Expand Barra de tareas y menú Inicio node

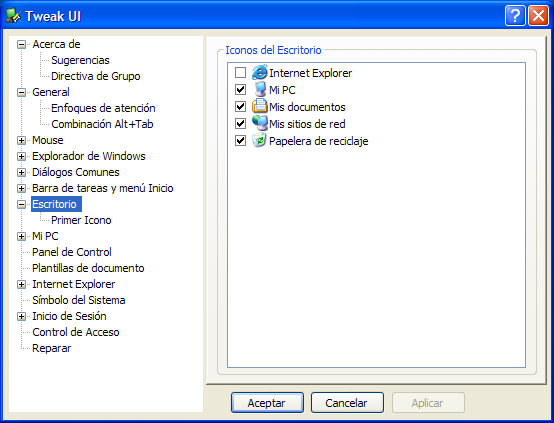(x=22, y=188)
